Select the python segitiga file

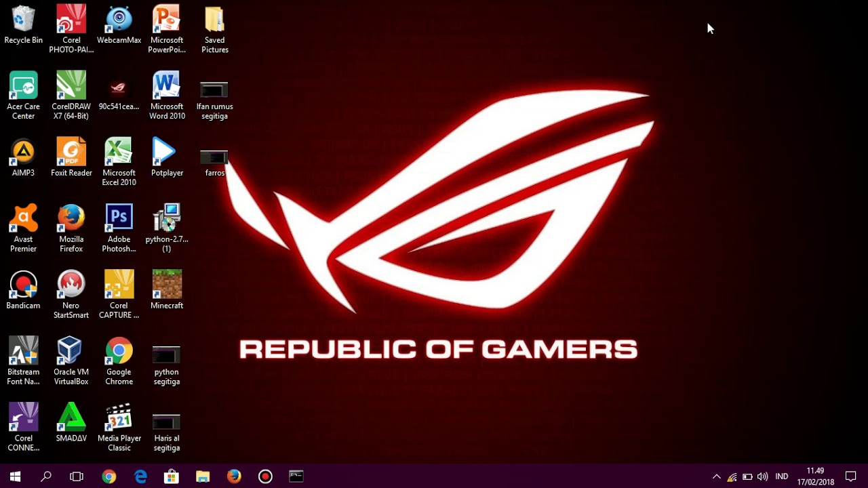(x=167, y=366)
